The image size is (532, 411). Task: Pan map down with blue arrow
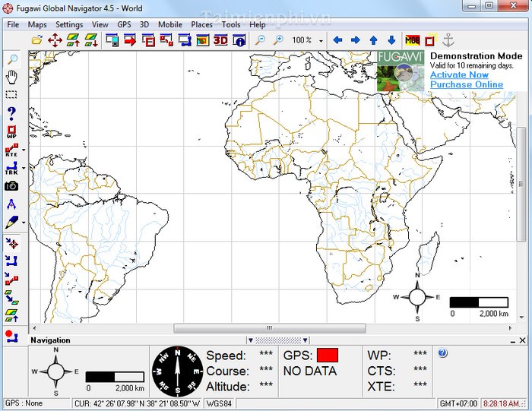[391, 40]
